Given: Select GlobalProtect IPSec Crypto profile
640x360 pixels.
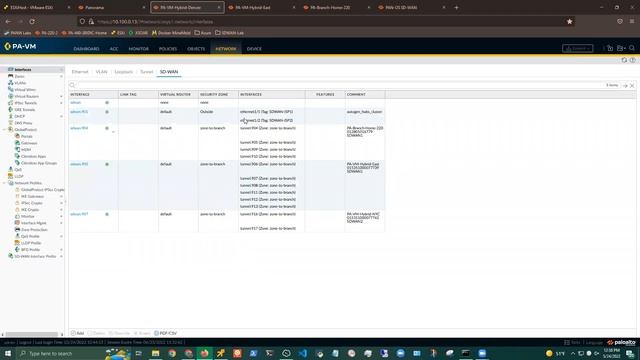Looking at the screenshot, I should point(42,190).
